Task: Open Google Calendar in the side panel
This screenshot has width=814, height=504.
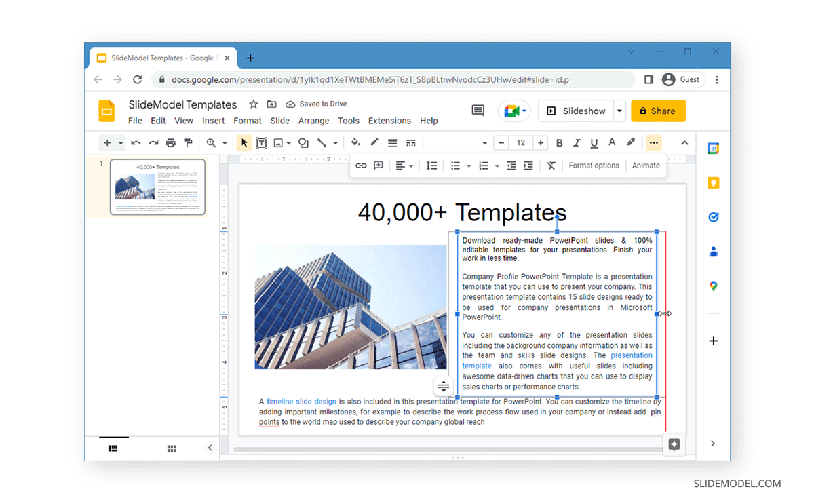Action: click(713, 148)
